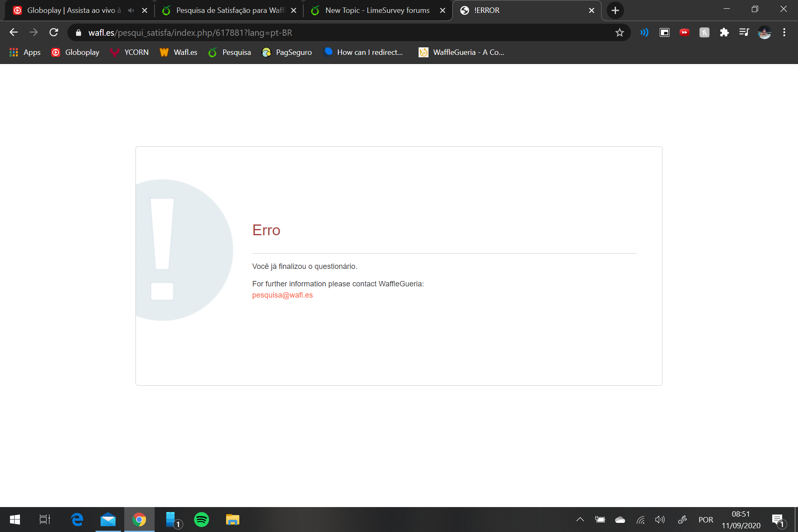Image resolution: width=798 pixels, height=532 pixels.
Task: Expand the hidden system tray icons
Action: click(580, 520)
